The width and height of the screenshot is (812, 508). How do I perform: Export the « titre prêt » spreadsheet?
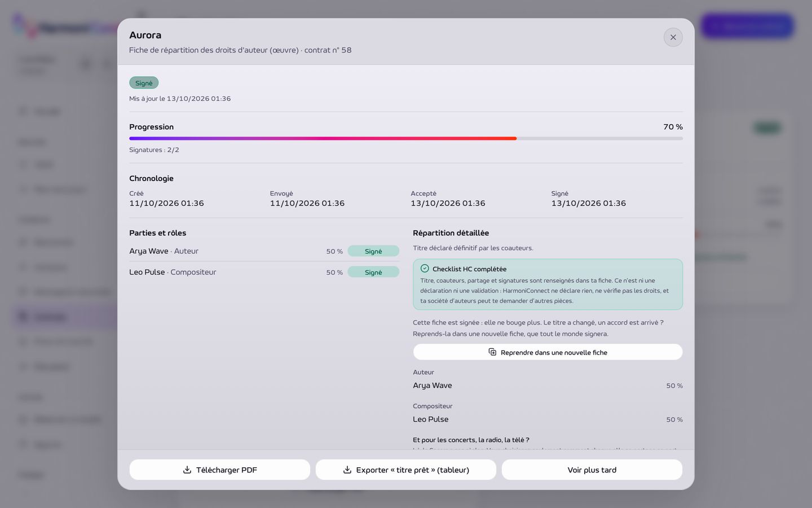tap(406, 470)
